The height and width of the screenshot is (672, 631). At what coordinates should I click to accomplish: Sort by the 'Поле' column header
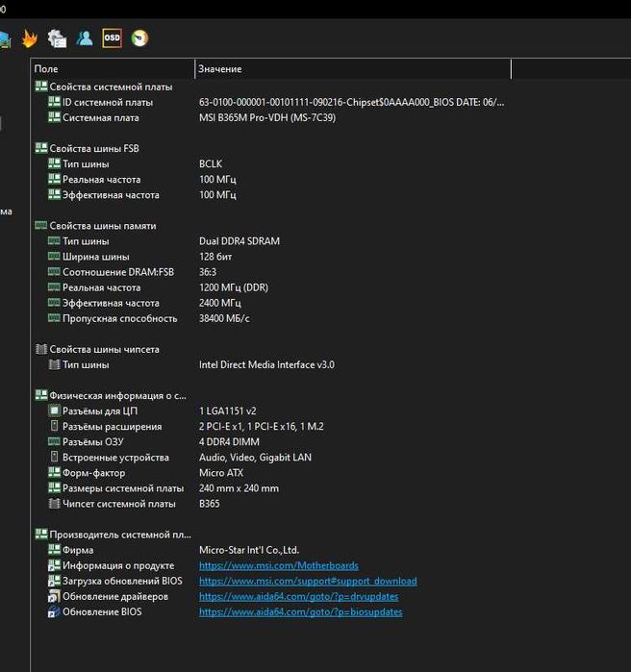(114, 69)
